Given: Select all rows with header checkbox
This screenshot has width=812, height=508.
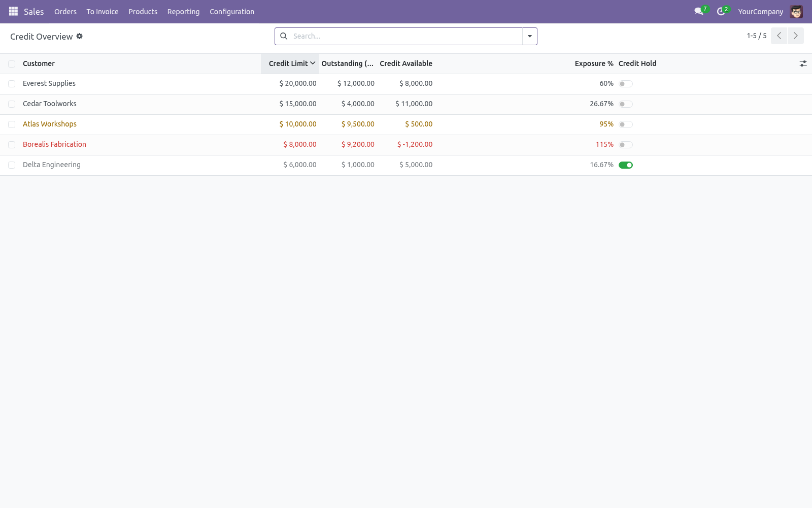Looking at the screenshot, I should click(12, 63).
